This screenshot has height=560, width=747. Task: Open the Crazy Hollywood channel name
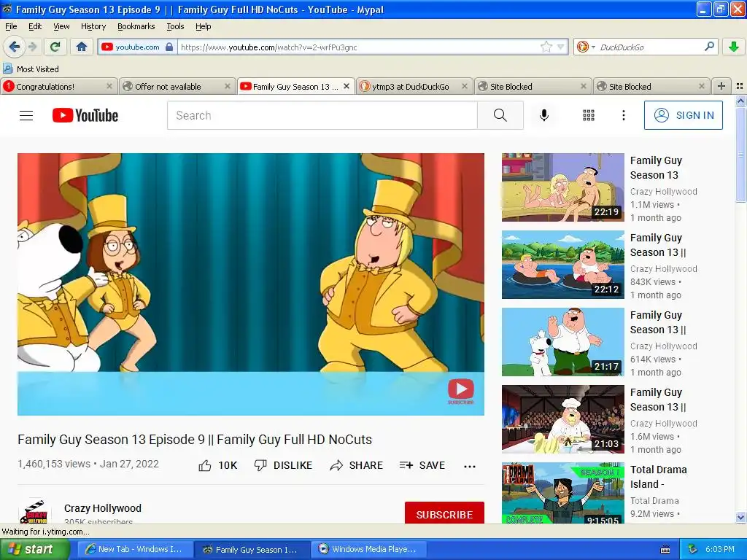[x=103, y=508]
